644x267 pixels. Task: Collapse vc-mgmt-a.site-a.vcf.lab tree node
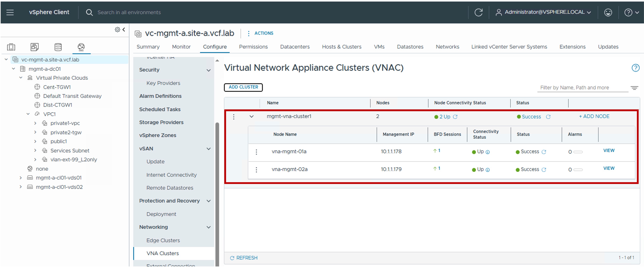[6, 60]
